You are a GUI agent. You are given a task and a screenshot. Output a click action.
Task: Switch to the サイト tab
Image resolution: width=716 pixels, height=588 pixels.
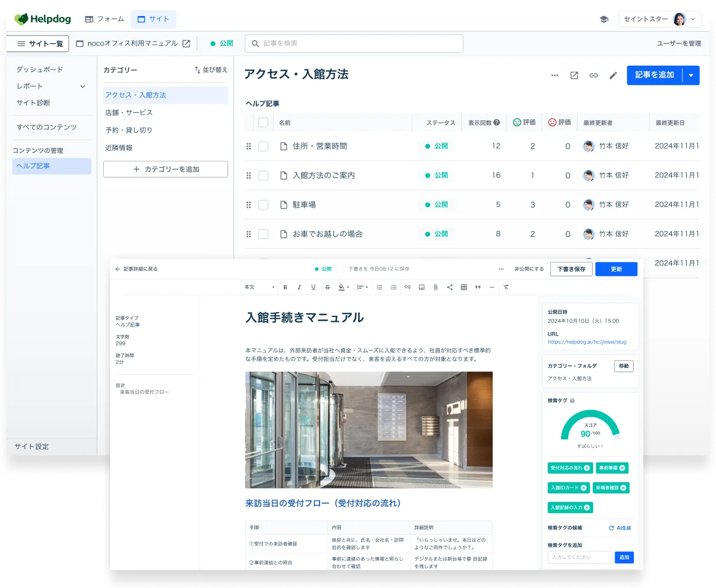point(153,19)
